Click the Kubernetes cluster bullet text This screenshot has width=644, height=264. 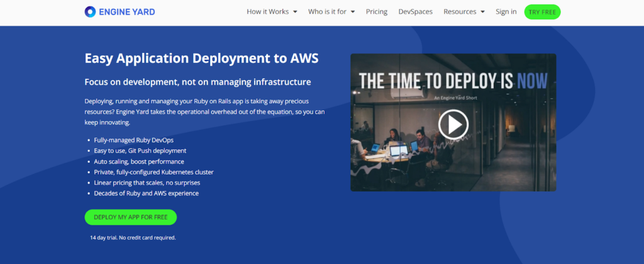[x=153, y=172]
